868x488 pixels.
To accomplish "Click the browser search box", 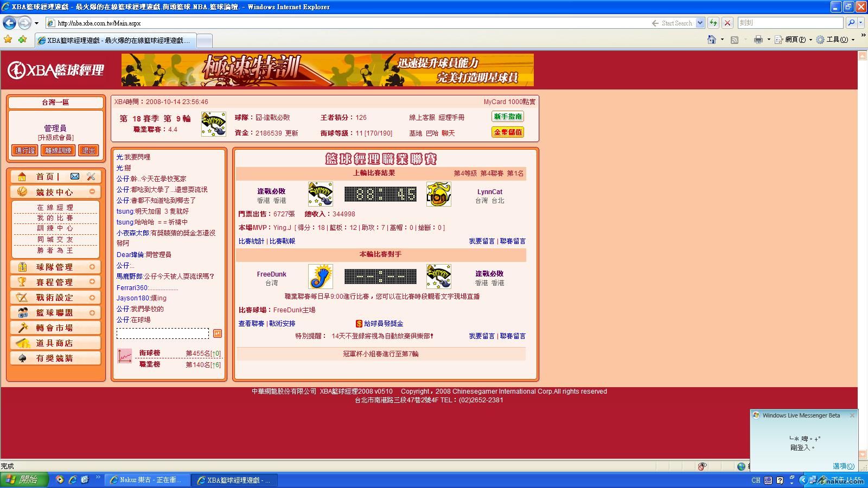I will point(790,23).
